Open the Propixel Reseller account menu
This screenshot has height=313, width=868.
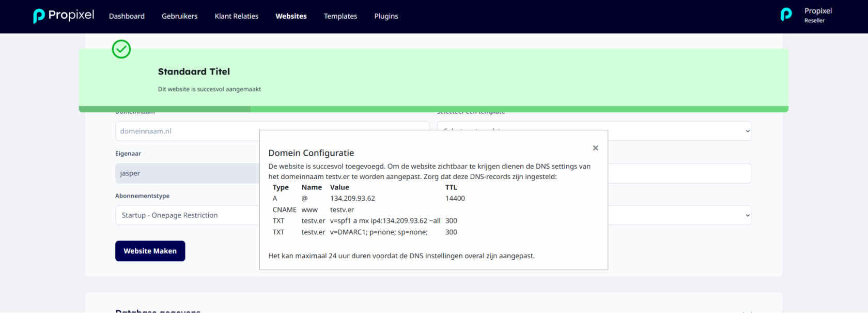[x=818, y=16]
